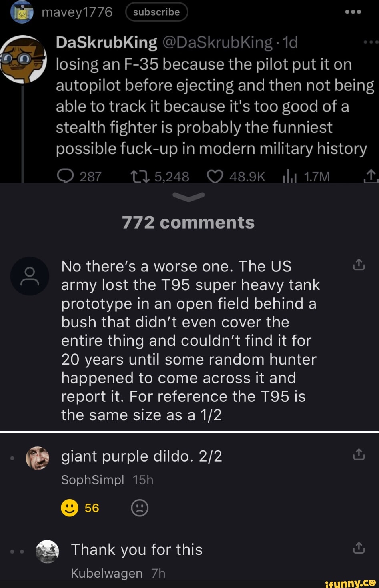
Task: Open Kubelwagen's username
Action: coord(106,573)
